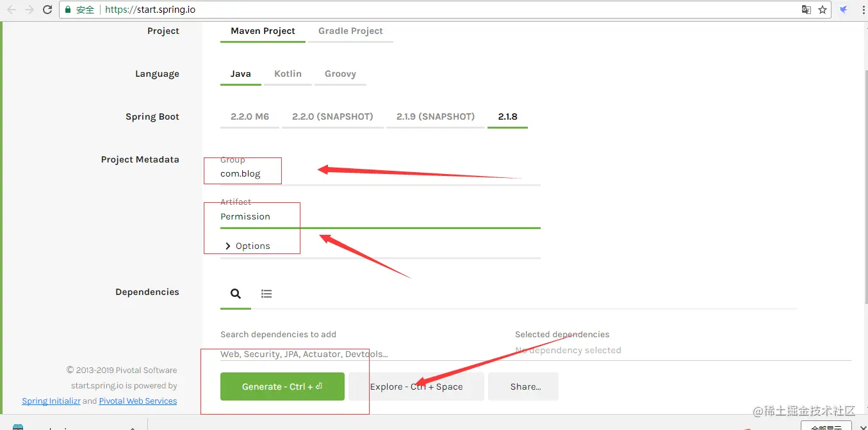Click the browser back arrow icon
The height and width of the screenshot is (430, 868).
click(x=12, y=10)
